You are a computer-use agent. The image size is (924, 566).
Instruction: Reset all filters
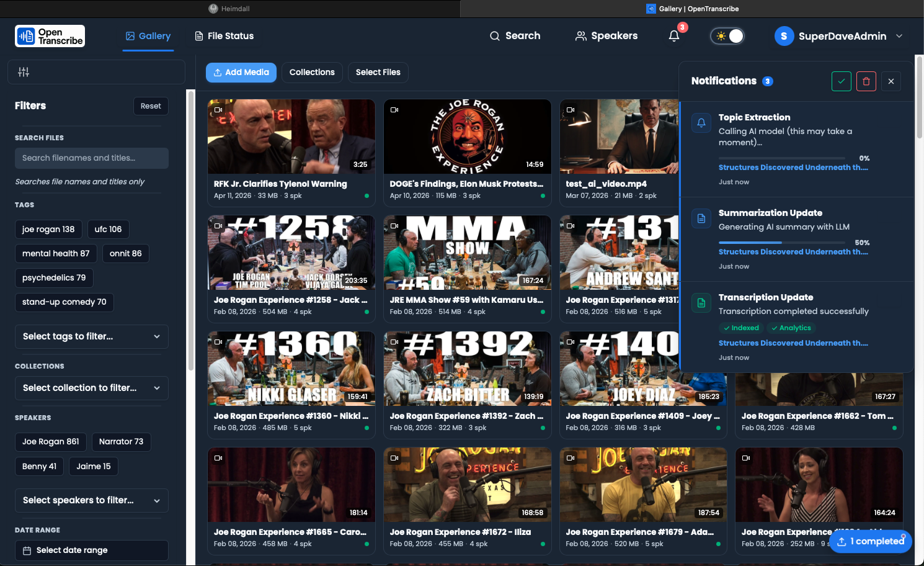point(151,106)
